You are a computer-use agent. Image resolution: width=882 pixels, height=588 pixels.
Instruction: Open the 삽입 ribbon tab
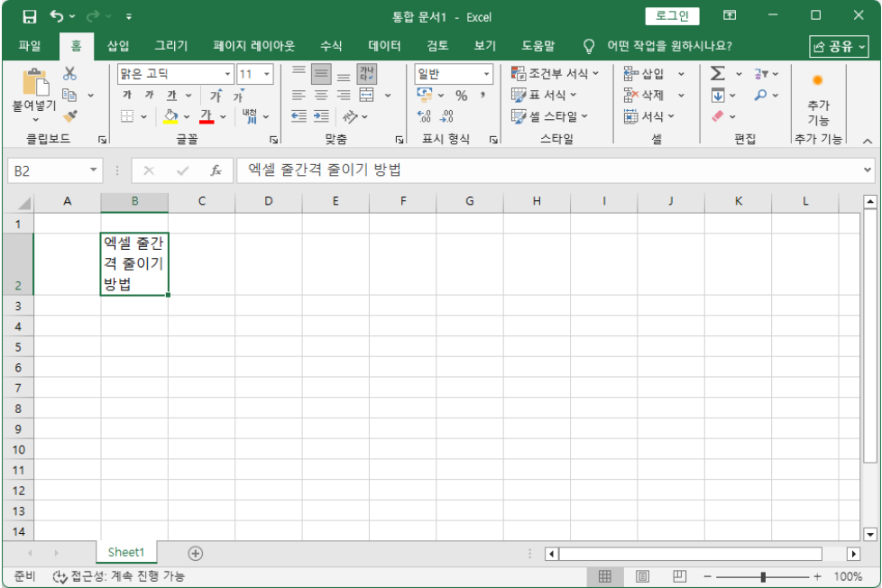pyautogui.click(x=118, y=45)
